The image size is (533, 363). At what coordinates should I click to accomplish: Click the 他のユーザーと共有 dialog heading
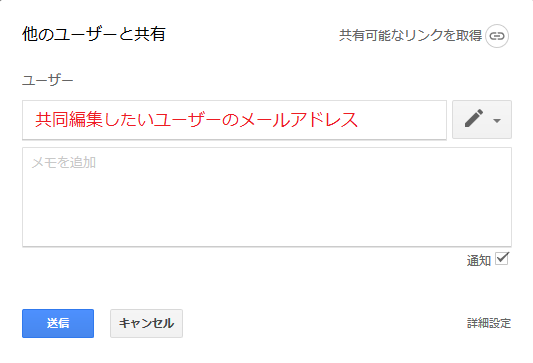(x=94, y=34)
